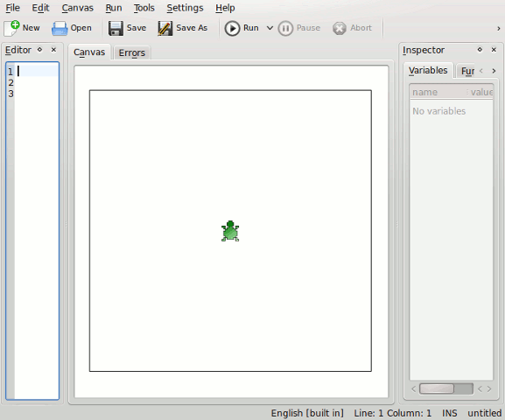Image resolution: width=505 pixels, height=420 pixels.
Task: Show next Inspector tabs with right arrow
Action: 494,71
